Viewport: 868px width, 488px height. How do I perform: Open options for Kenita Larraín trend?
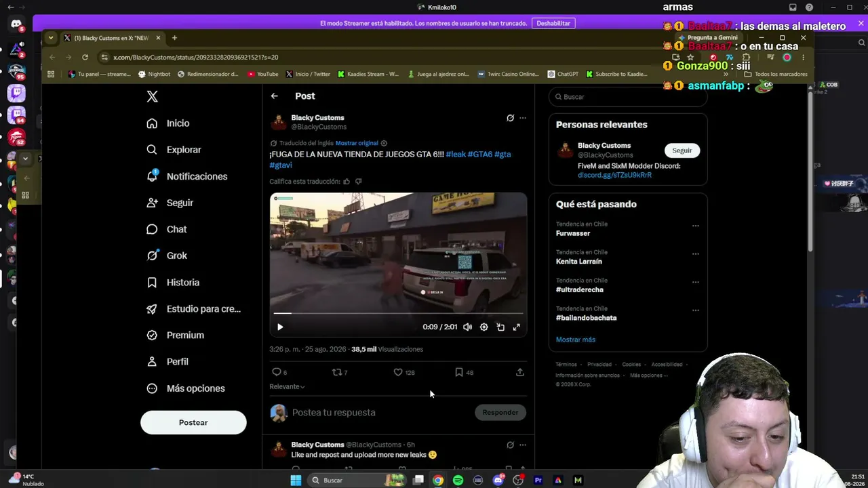(695, 254)
